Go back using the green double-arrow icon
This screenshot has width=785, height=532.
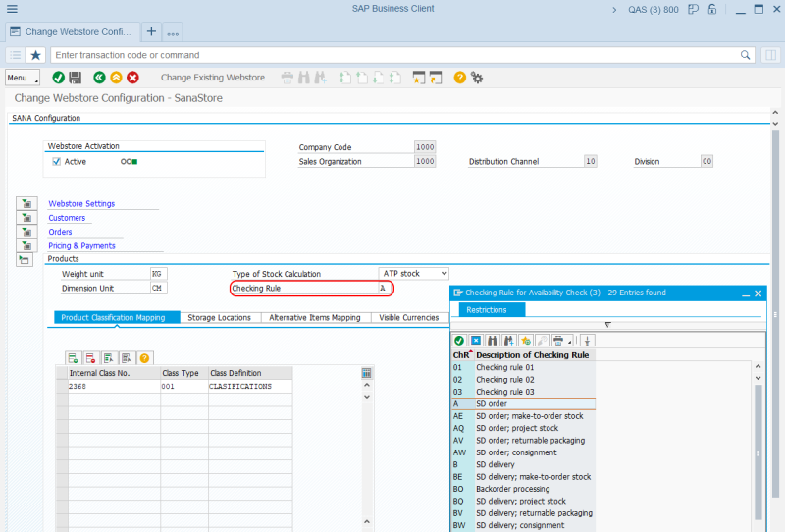coord(99,78)
